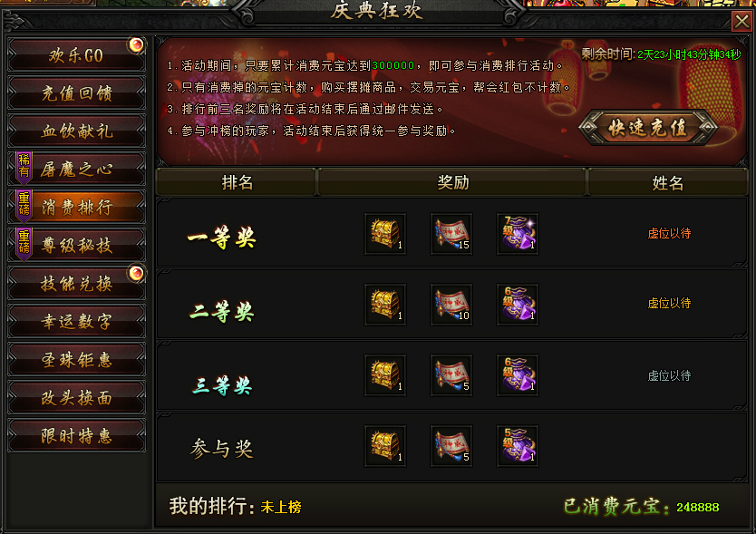Open 技能兑换 skill exchange tab
Image resolution: width=756 pixels, height=534 pixels.
point(76,284)
